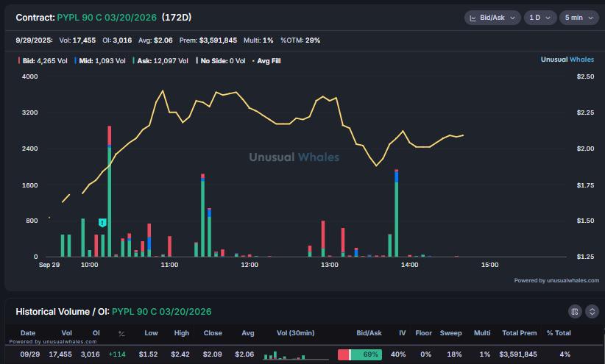Open the 5 min interval dropdown
Image resolution: width=605 pixels, height=364 pixels.
coord(579,18)
